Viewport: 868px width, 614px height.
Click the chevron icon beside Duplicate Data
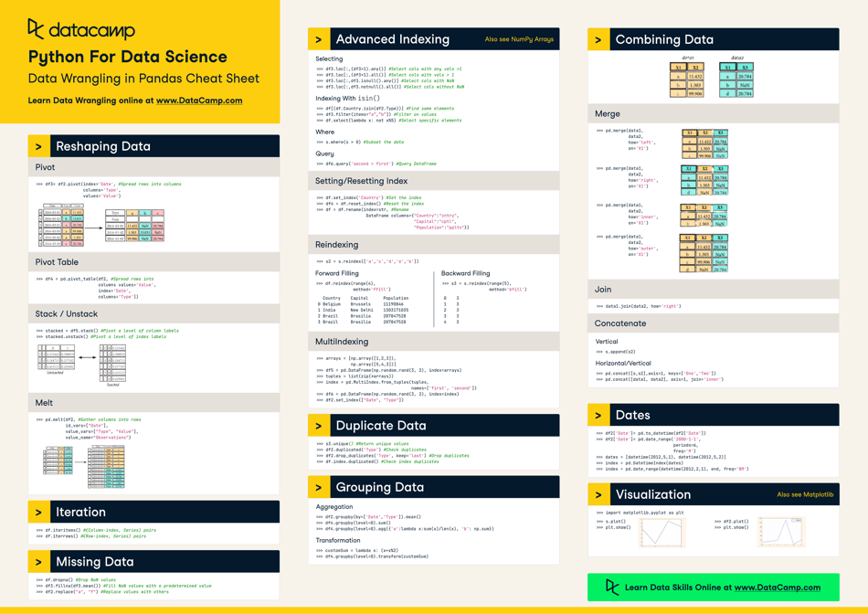pos(319,426)
